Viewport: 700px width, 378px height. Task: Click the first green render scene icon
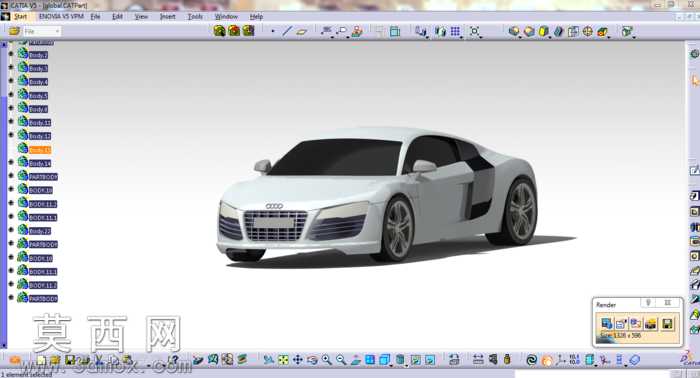[219, 31]
